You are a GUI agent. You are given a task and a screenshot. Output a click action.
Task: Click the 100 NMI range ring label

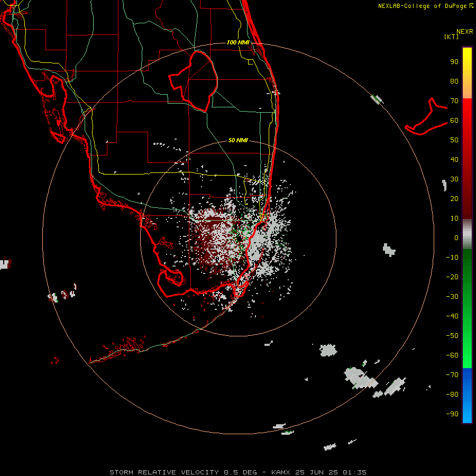pos(238,42)
